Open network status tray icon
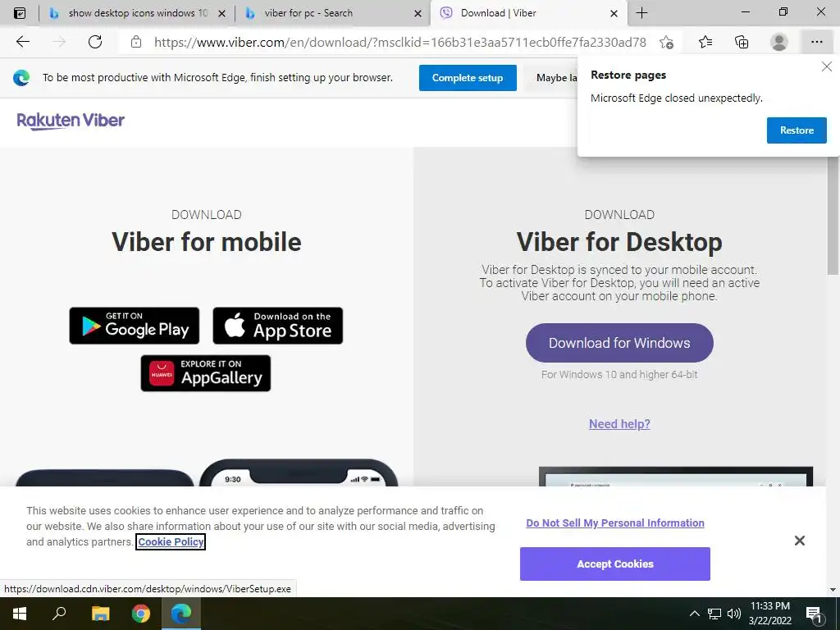The height and width of the screenshot is (630, 840). tap(714, 614)
